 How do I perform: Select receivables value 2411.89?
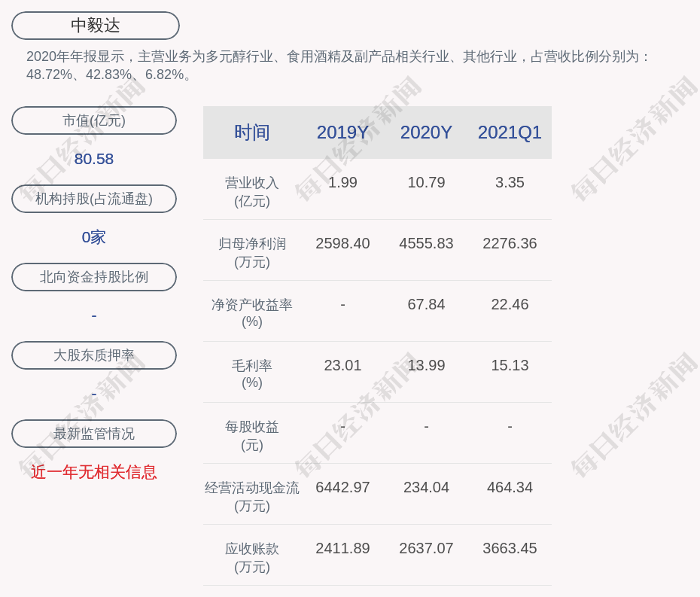click(x=342, y=548)
